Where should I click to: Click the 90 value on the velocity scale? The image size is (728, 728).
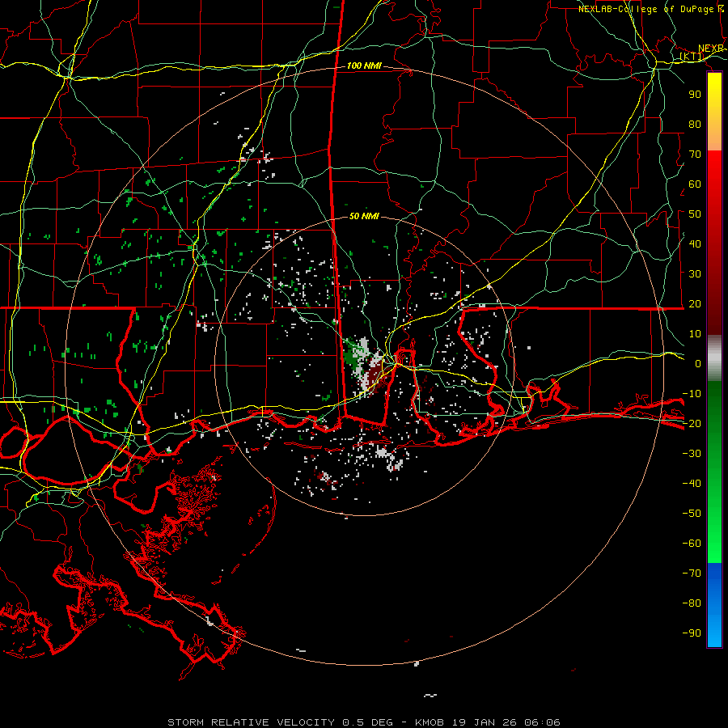click(695, 95)
